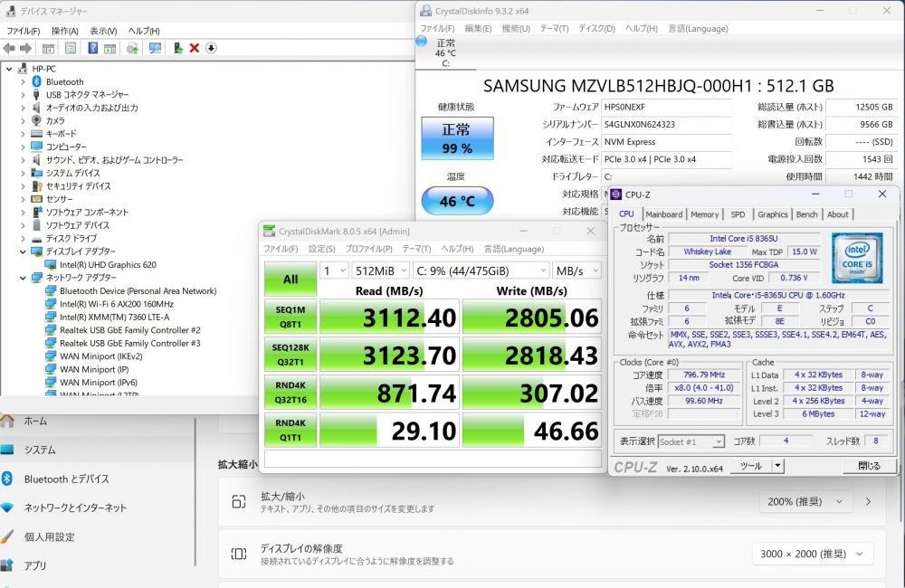Open the 設定(S) menu in CrystalDiskMark

point(322,249)
